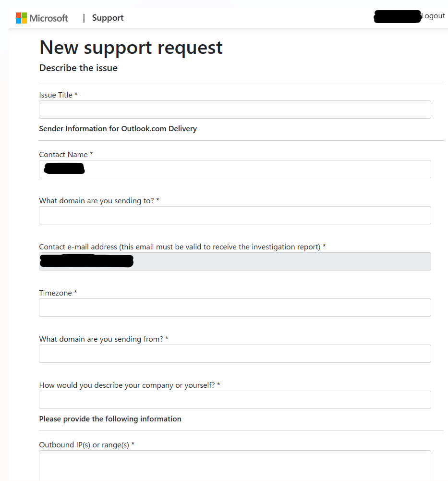Click Sender Information for Outlook.com Delivery heading

(x=118, y=128)
